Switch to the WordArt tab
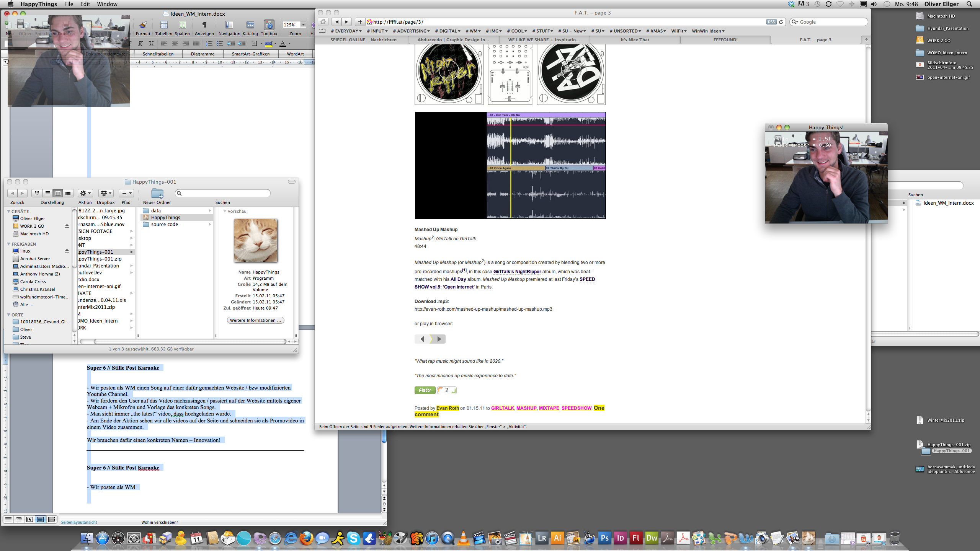Image resolution: width=980 pixels, height=551 pixels. [x=295, y=54]
